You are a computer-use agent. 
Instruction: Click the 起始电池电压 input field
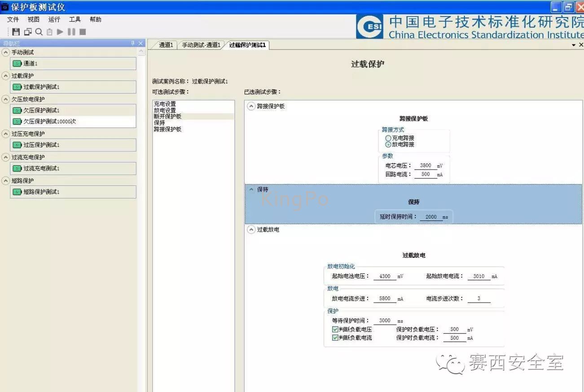pyautogui.click(x=385, y=277)
